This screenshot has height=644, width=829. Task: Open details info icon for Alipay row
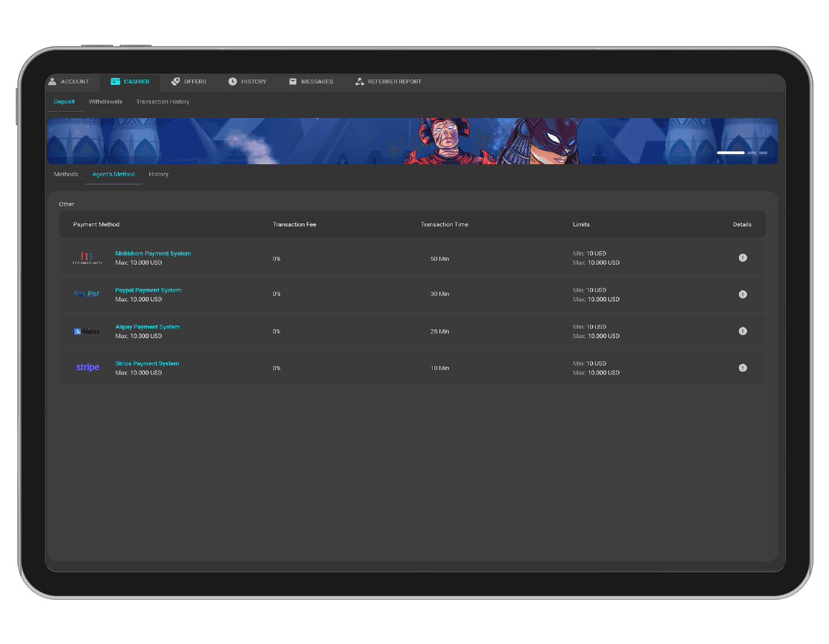pyautogui.click(x=743, y=331)
